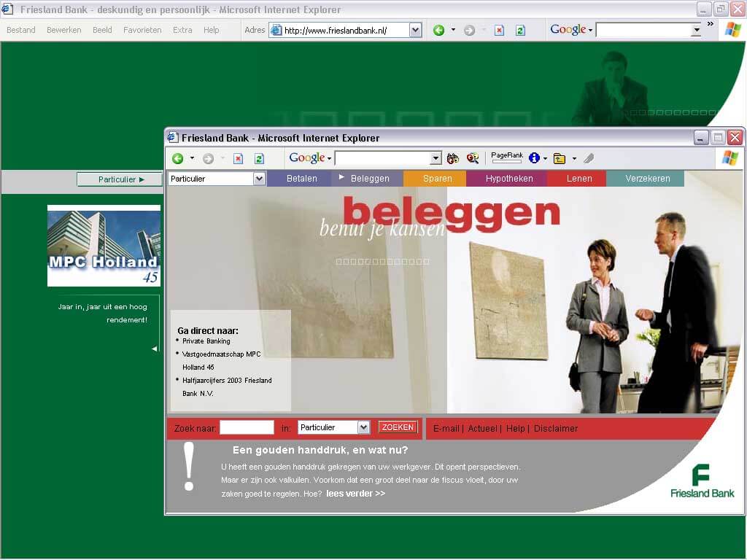Click Google search site icon next to binoculars
The width and height of the screenshot is (747, 560).
473,158
